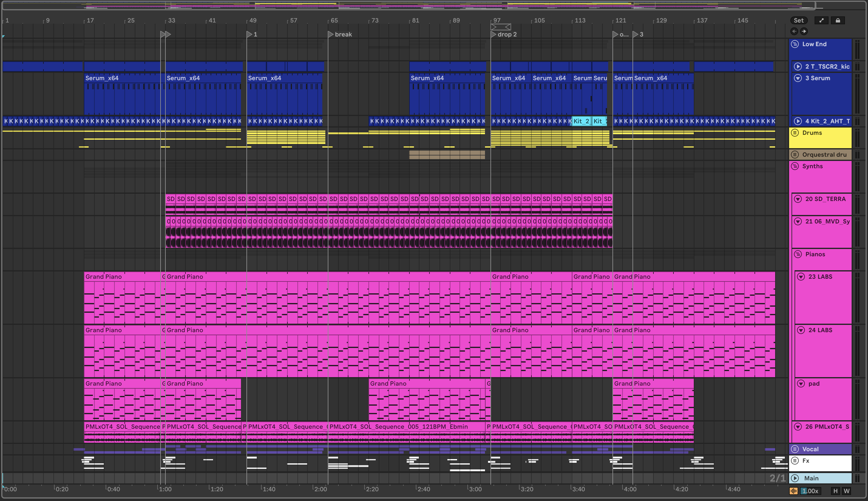This screenshot has width=868, height=501.
Task: Click the Fx group fold icon
Action: [x=795, y=461]
